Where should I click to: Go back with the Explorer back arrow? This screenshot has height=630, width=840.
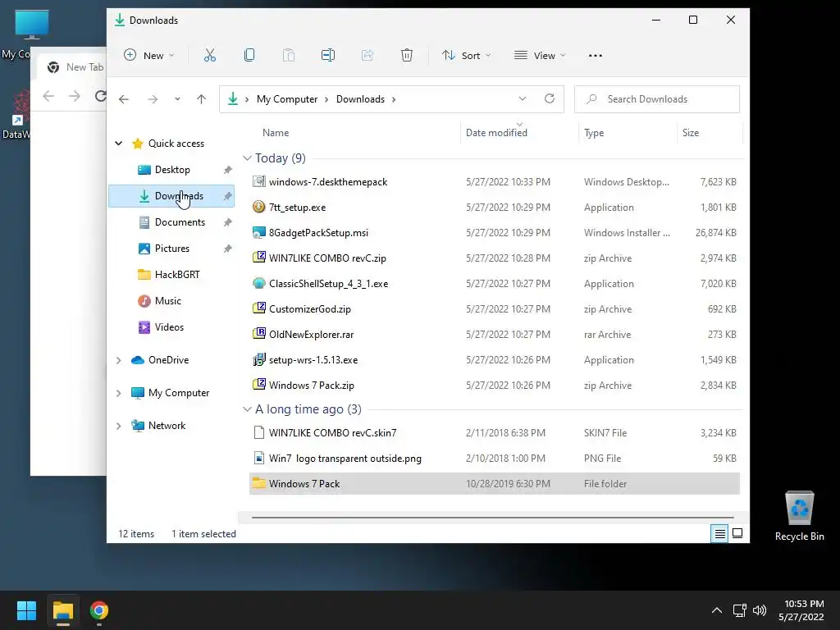pos(124,99)
